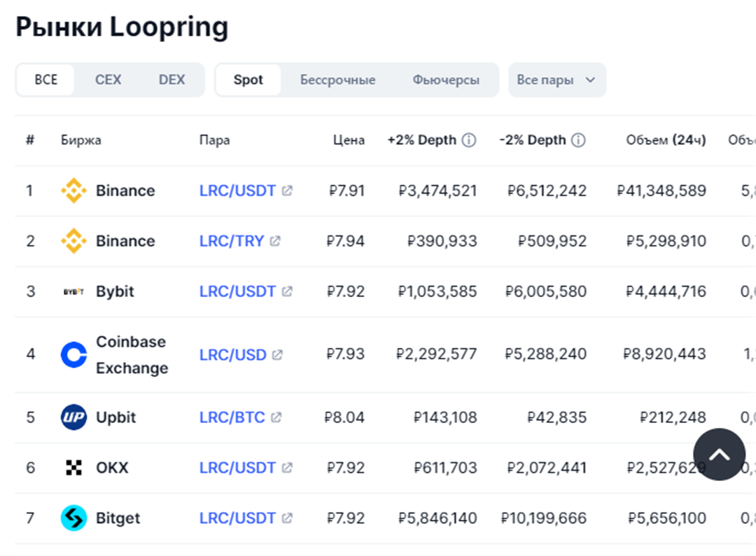Click the Bitget exchange name

pyautogui.click(x=118, y=518)
